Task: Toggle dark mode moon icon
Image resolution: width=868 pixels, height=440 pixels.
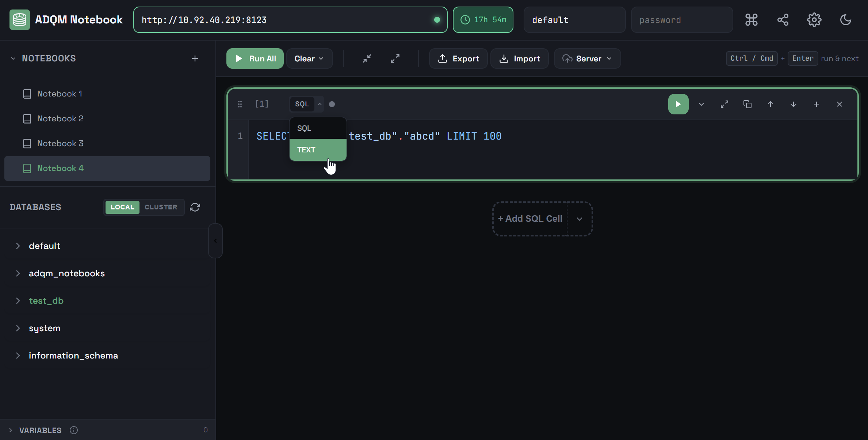Action: (845, 20)
